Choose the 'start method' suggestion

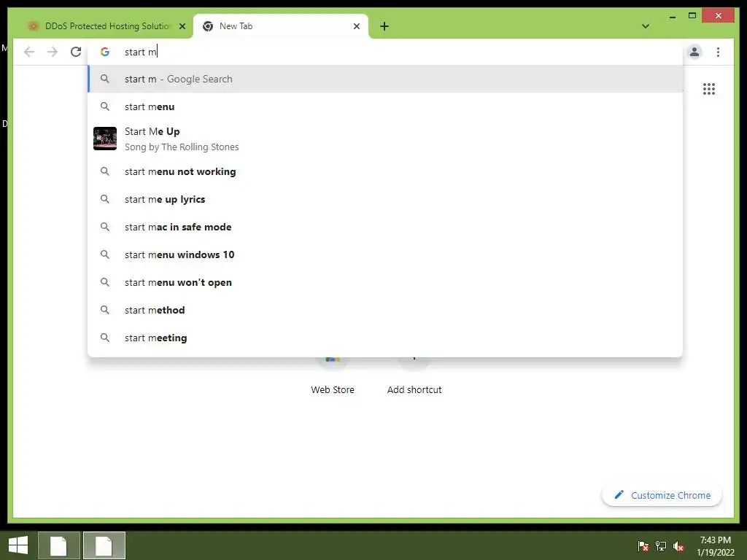click(385, 310)
